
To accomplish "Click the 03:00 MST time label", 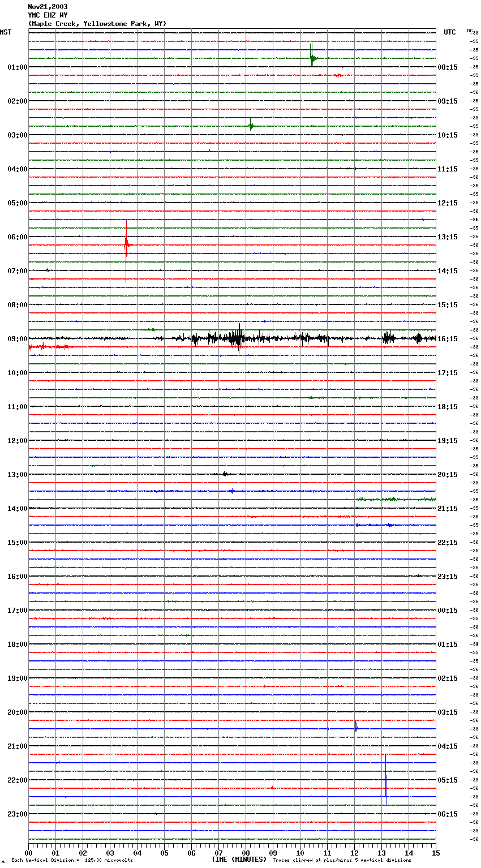I will coord(17,135).
